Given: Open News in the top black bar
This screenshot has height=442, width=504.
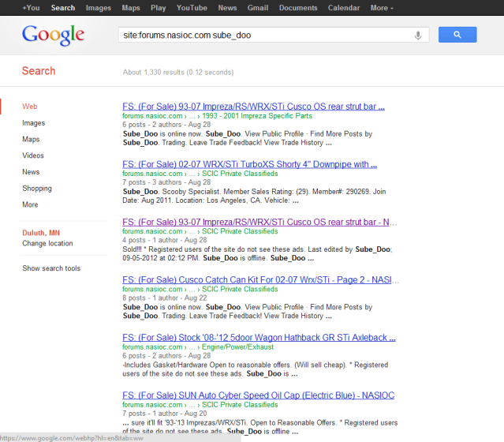Looking at the screenshot, I should click(x=227, y=8).
